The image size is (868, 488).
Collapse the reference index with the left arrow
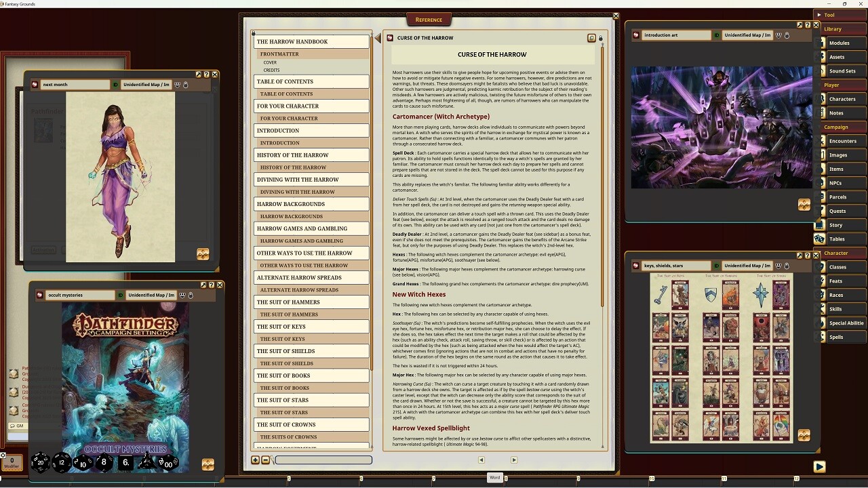click(378, 39)
